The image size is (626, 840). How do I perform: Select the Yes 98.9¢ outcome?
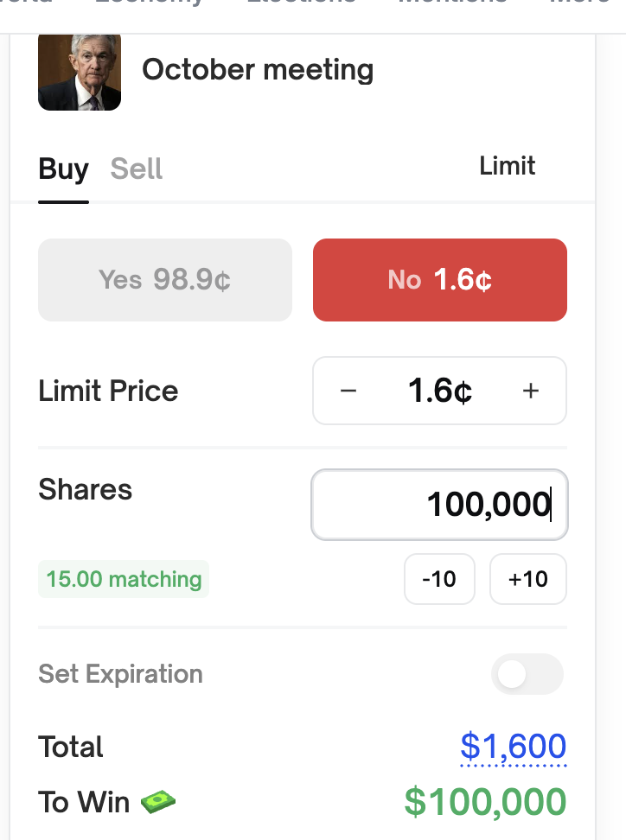[x=165, y=280]
